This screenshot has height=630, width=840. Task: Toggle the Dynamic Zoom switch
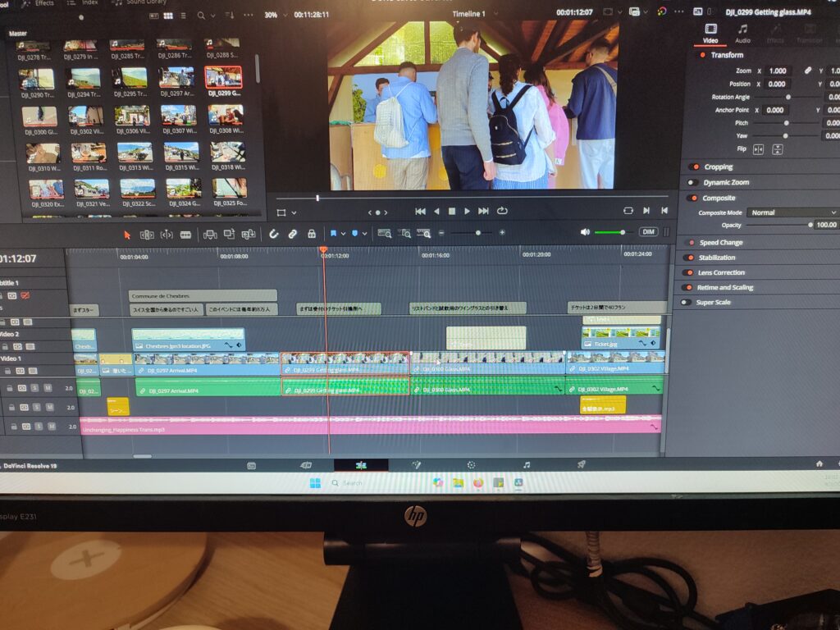click(692, 182)
